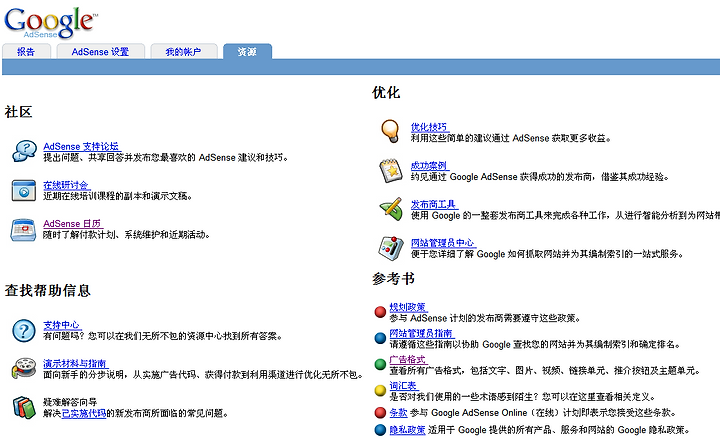
Task: Open the AdSense 支持论坛 link
Action: (81, 147)
